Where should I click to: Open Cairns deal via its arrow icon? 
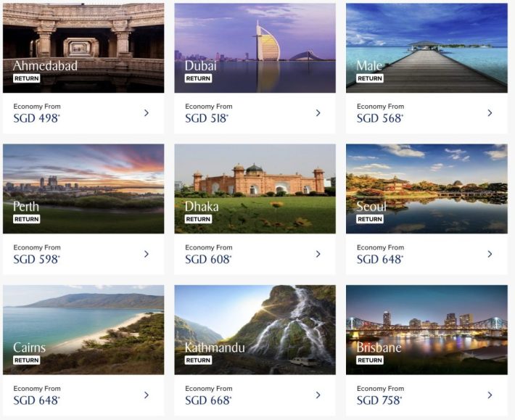click(x=146, y=395)
